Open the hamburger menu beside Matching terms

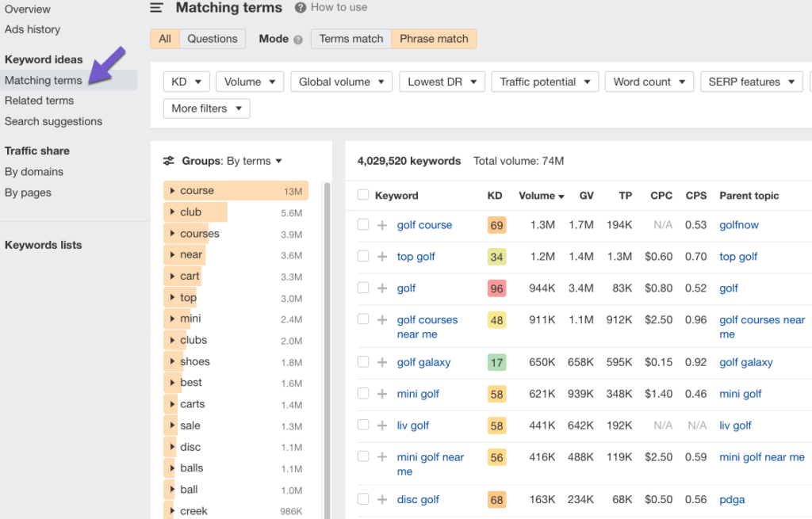click(x=156, y=8)
